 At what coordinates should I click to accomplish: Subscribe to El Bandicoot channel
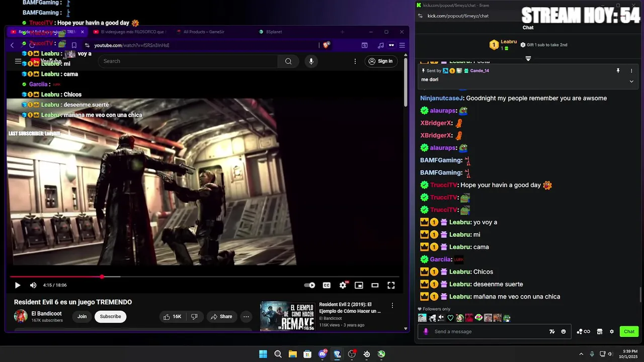click(110, 316)
